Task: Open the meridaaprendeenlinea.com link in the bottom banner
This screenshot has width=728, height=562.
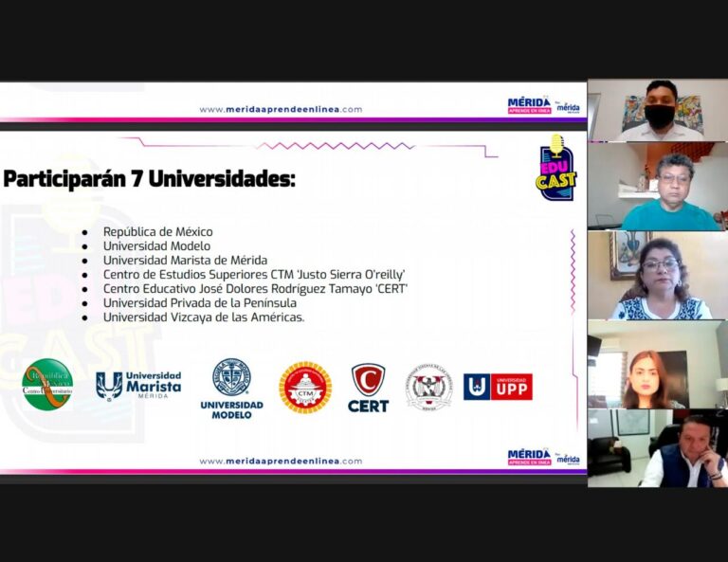Action: pyautogui.click(x=281, y=462)
